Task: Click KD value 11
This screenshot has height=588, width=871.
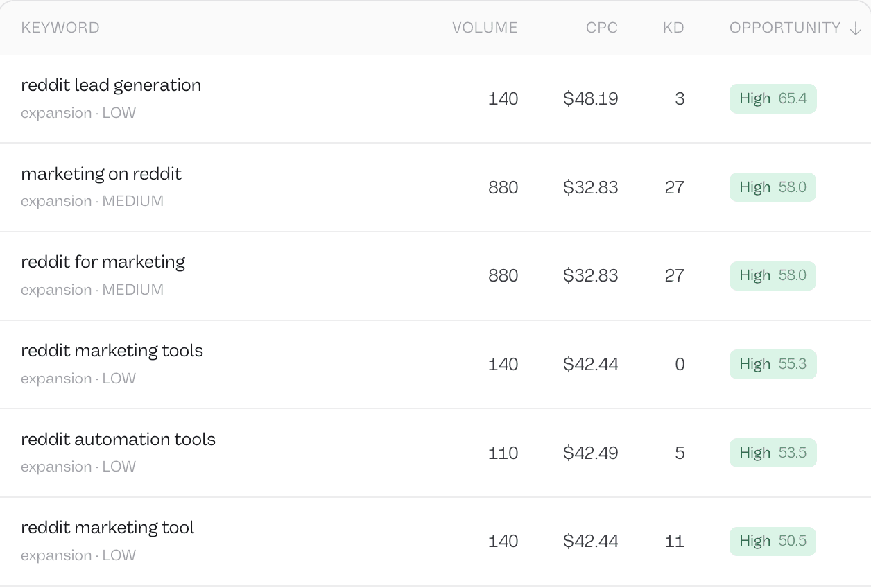Action: (x=675, y=542)
